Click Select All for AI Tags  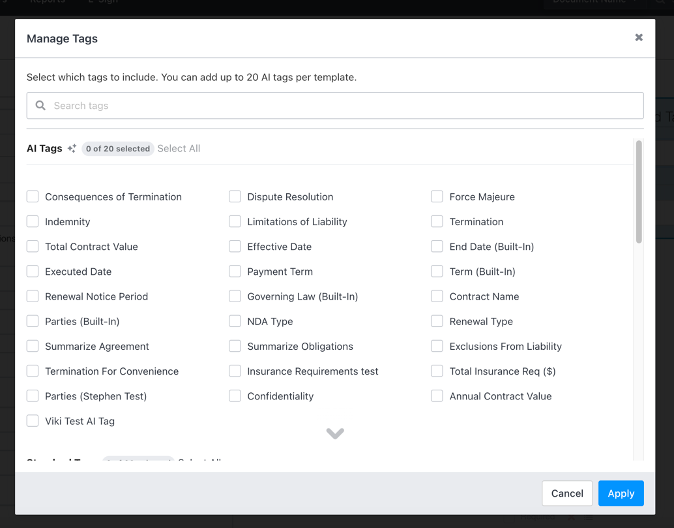point(179,148)
